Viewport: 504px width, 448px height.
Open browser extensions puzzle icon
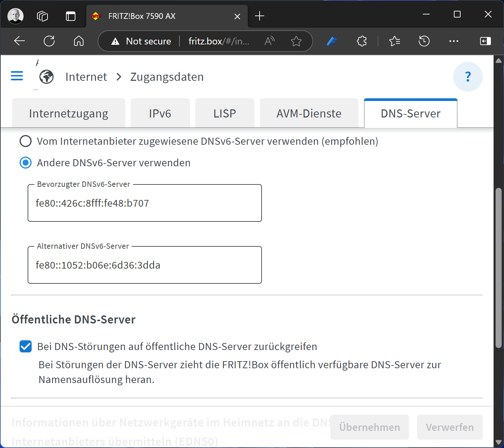(x=362, y=41)
